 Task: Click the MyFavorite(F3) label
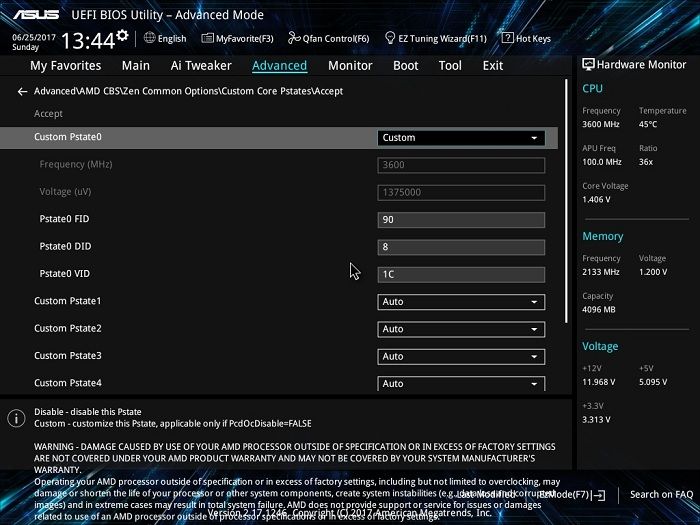pyautogui.click(x=245, y=39)
